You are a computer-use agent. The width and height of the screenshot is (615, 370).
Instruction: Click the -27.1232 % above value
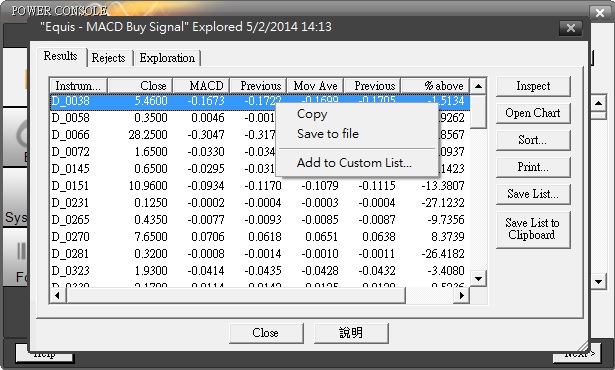443,203
